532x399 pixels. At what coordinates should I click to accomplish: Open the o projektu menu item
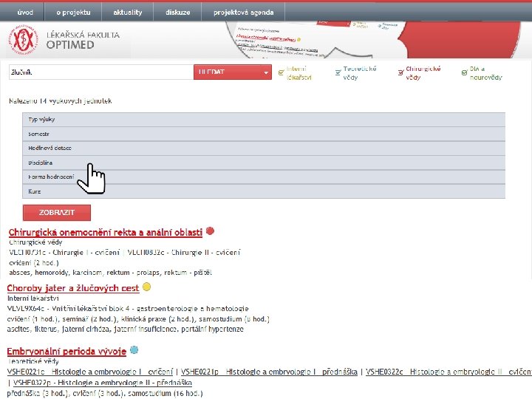pos(73,13)
